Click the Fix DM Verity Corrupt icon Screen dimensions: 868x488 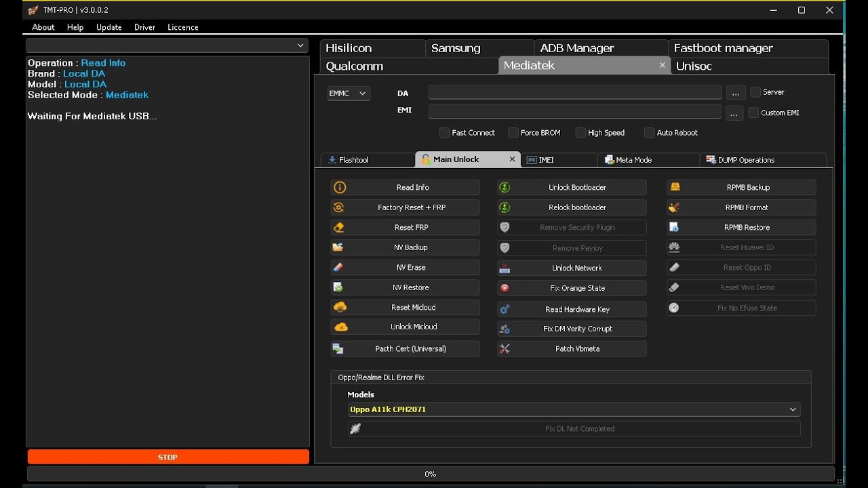[505, 329]
